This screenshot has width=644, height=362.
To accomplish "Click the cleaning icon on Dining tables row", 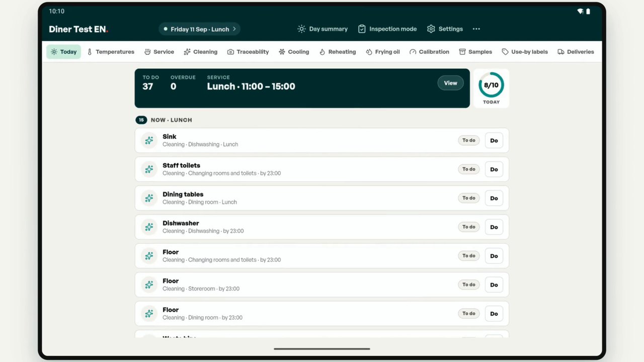I will coord(149,198).
